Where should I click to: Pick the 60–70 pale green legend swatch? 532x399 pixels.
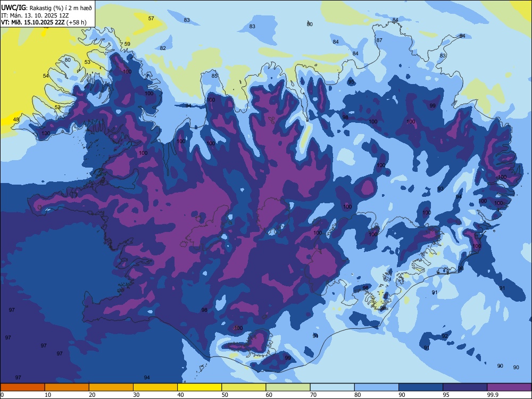tap(288, 387)
